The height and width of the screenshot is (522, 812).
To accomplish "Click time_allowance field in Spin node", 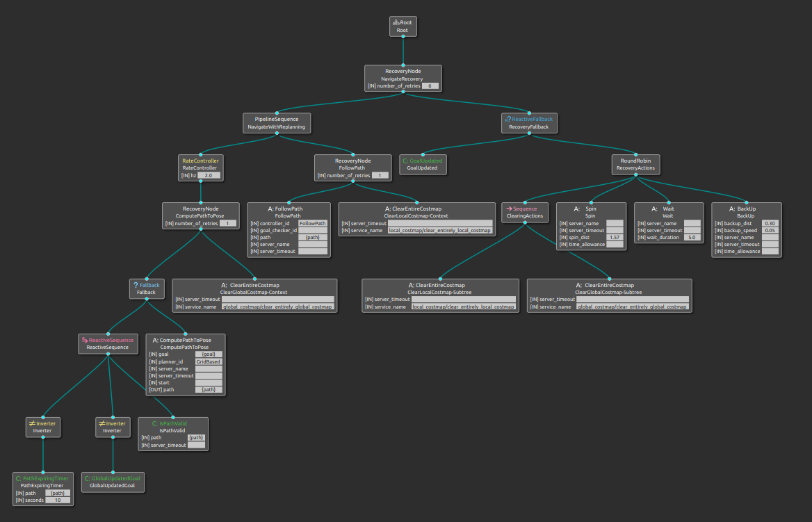I will click(615, 245).
